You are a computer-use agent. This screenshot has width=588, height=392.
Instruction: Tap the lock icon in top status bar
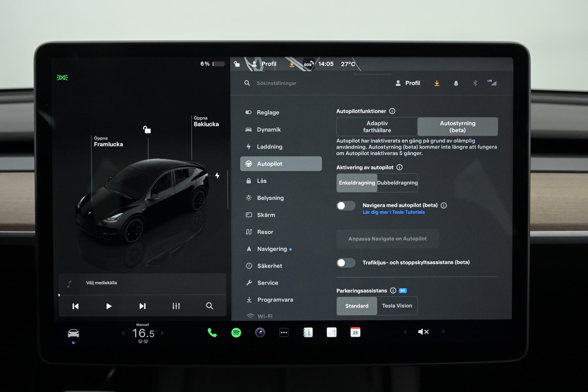[237, 64]
